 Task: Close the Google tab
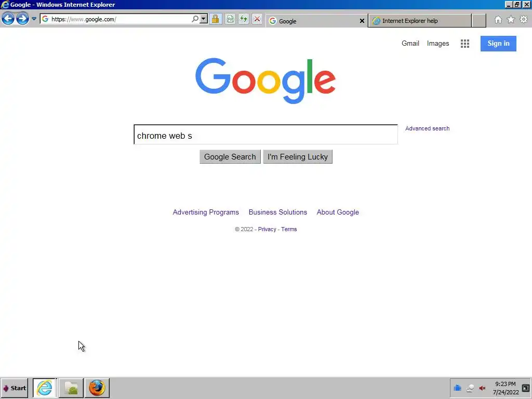click(362, 21)
